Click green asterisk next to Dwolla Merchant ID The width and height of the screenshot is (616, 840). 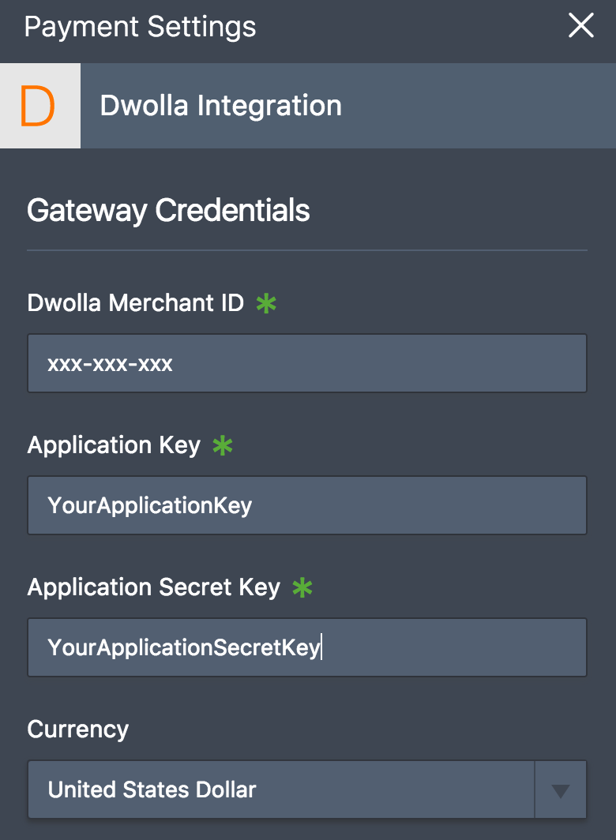[266, 304]
